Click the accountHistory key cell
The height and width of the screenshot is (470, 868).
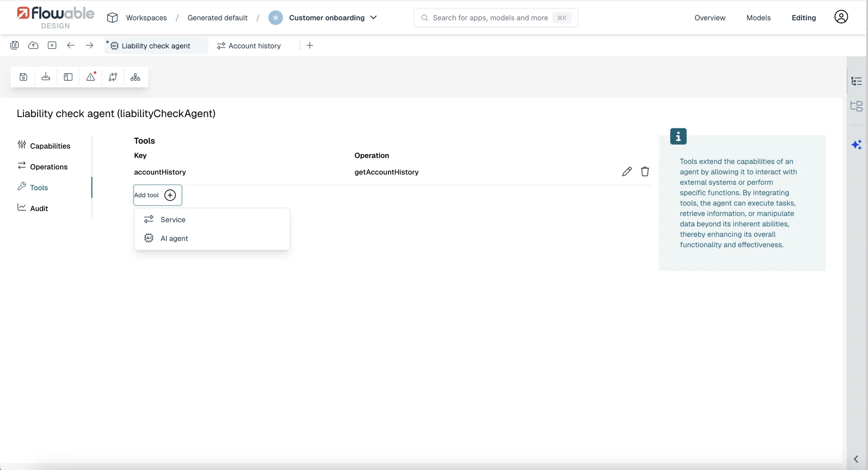[x=160, y=172]
